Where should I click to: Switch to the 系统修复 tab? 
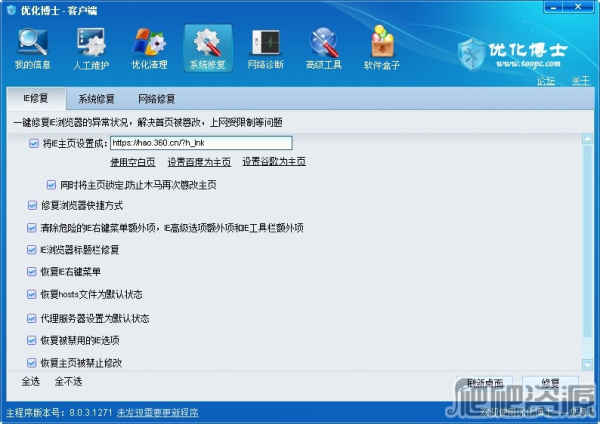[x=96, y=99]
